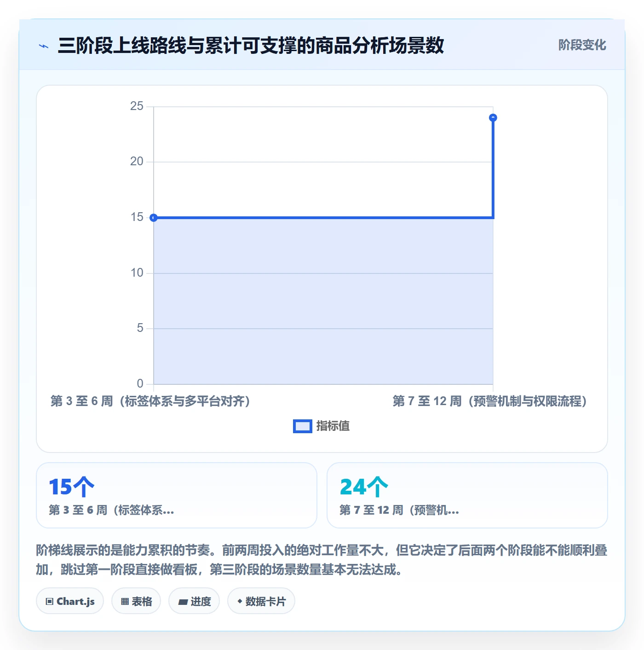
Task: Click the 进度 tag
Action: tap(194, 601)
